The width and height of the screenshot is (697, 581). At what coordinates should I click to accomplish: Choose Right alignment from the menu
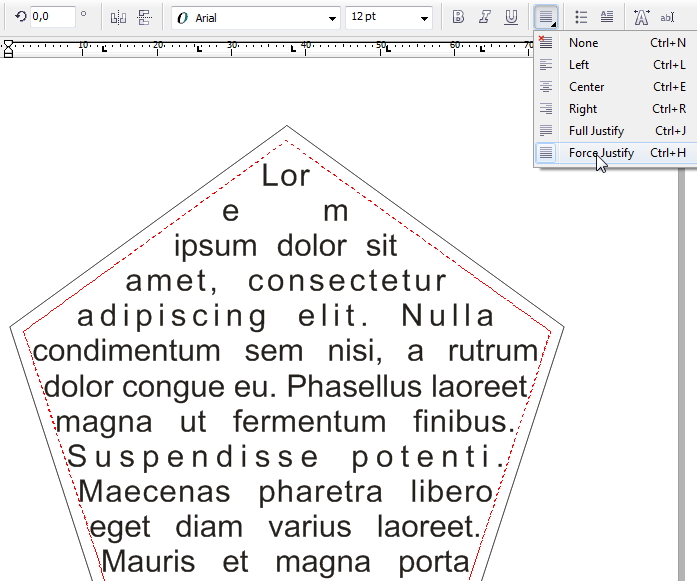click(x=616, y=109)
